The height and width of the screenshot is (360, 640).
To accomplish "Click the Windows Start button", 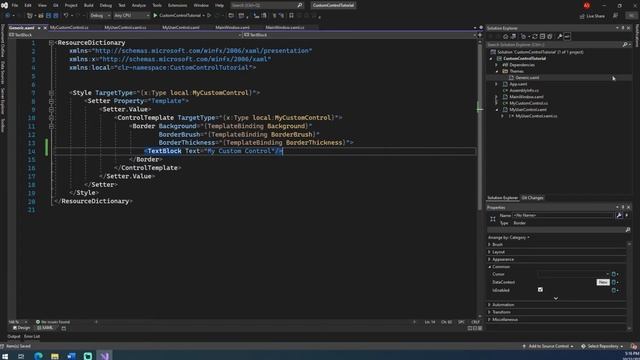I will tap(5, 356).
